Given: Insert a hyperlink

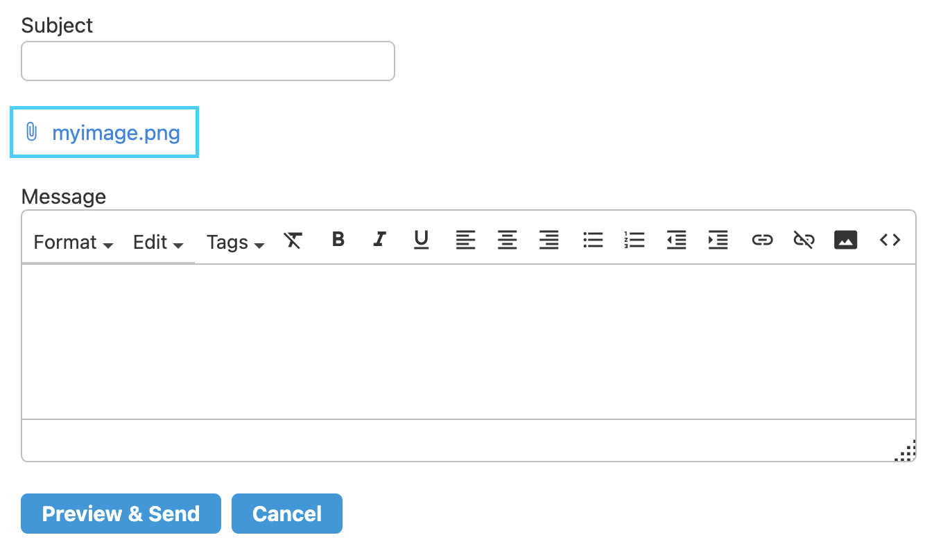Looking at the screenshot, I should pos(762,240).
